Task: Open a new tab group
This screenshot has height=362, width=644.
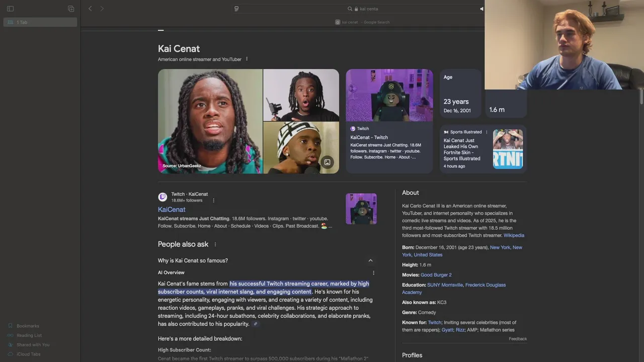Action: pyautogui.click(x=71, y=9)
